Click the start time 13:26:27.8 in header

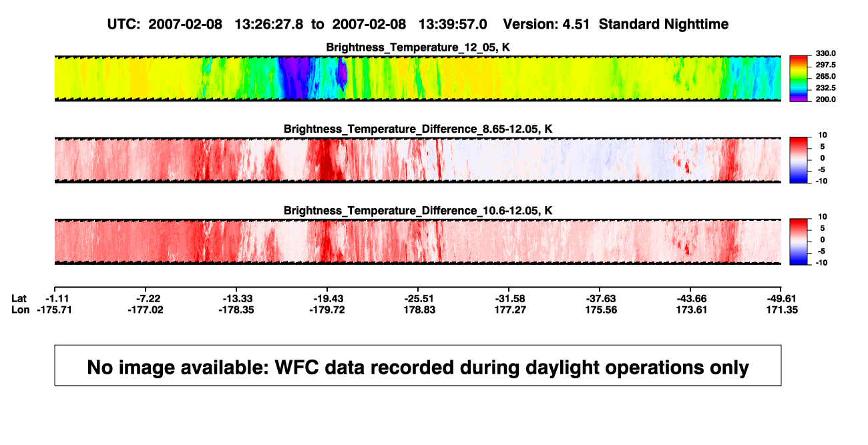click(269, 24)
